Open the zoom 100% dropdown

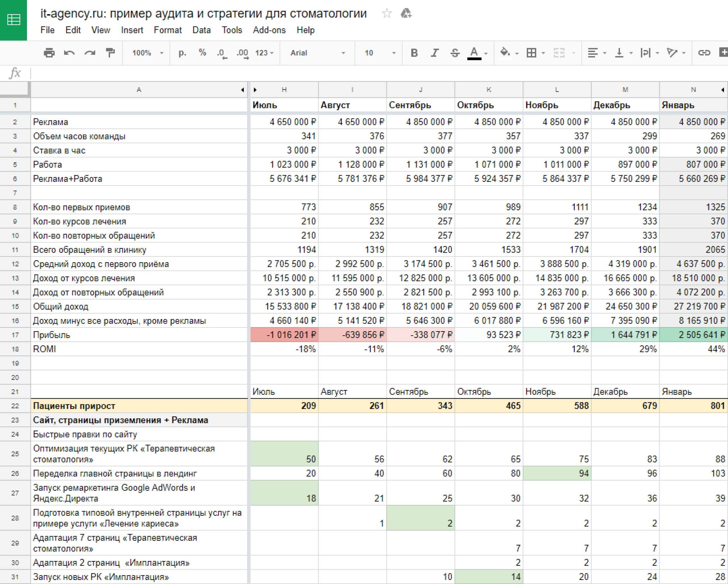148,53
